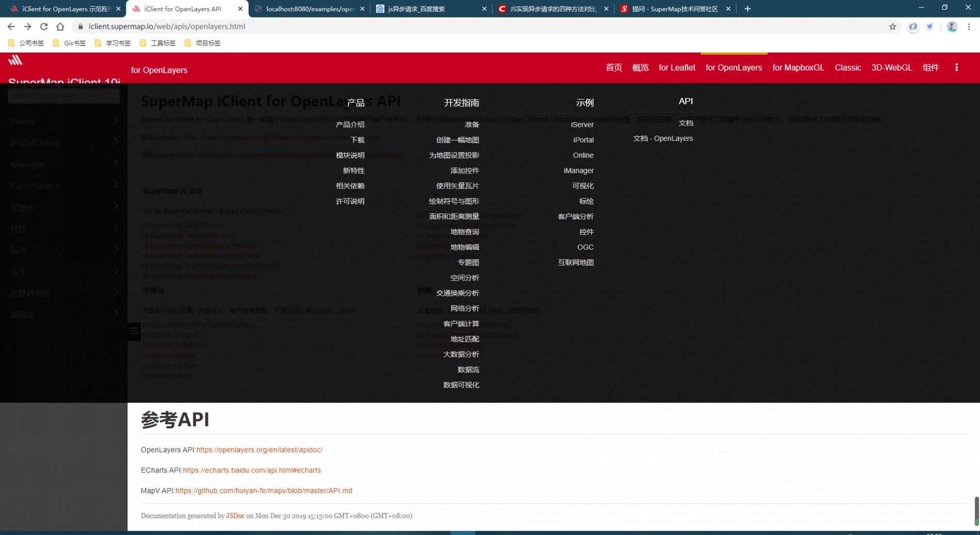
Task: Open 许可说明 under 产品
Action: pyautogui.click(x=350, y=201)
